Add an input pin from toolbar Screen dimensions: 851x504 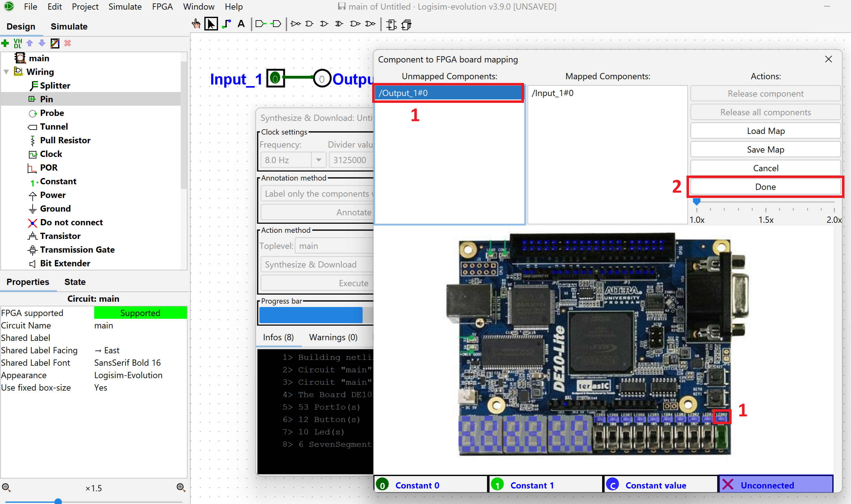(x=260, y=24)
